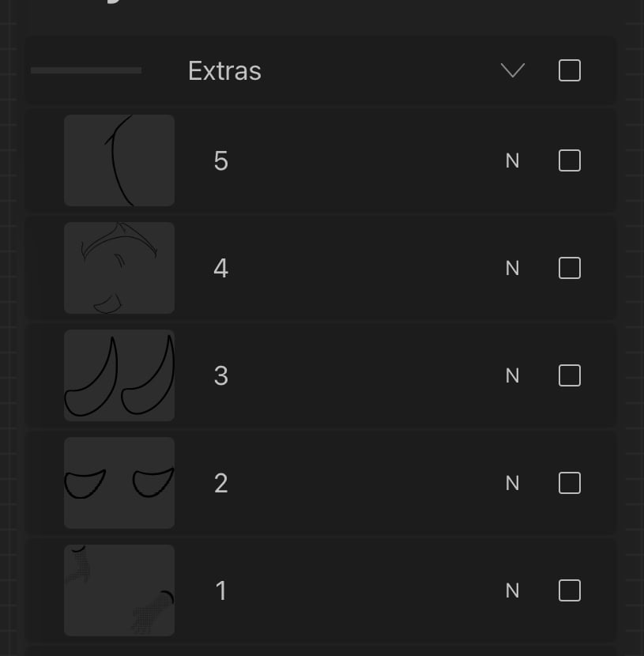Image resolution: width=644 pixels, height=656 pixels.
Task: Tap the shaded thumbnail of layer 1
Action: pyautogui.click(x=119, y=590)
